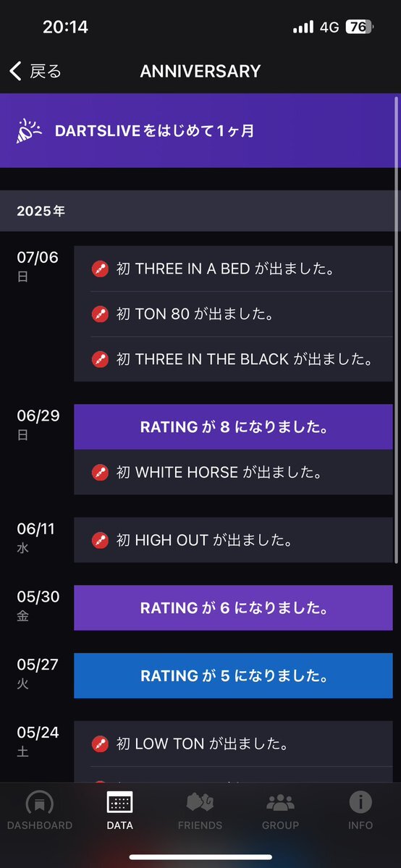Open the FRIENDS handshake icon
The width and height of the screenshot is (401, 868).
click(x=200, y=802)
